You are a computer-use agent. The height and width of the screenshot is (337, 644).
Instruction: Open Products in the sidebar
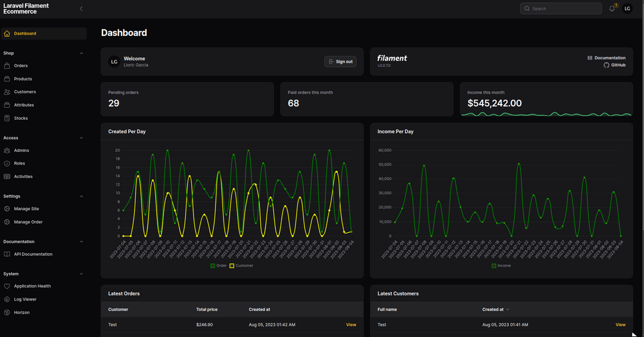44,79
